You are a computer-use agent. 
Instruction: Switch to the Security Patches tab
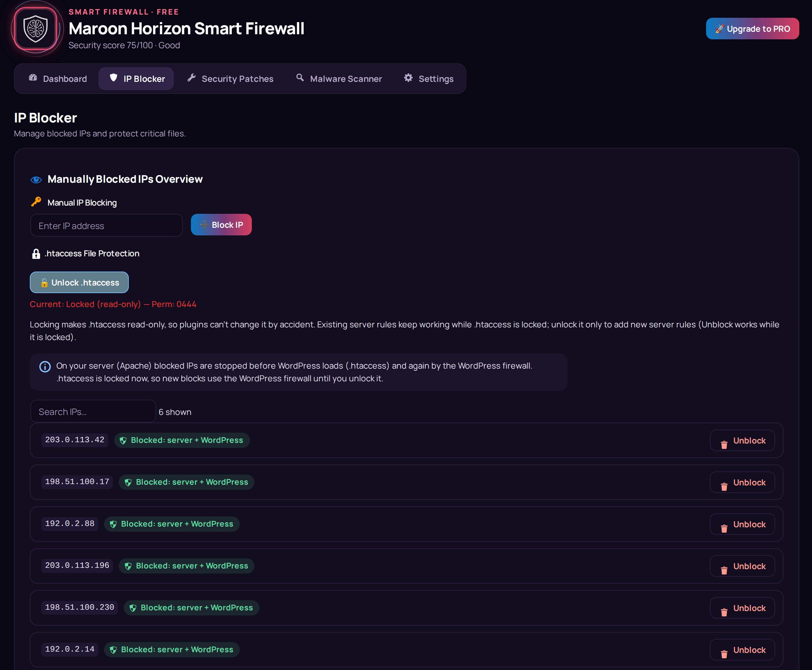[x=230, y=79]
